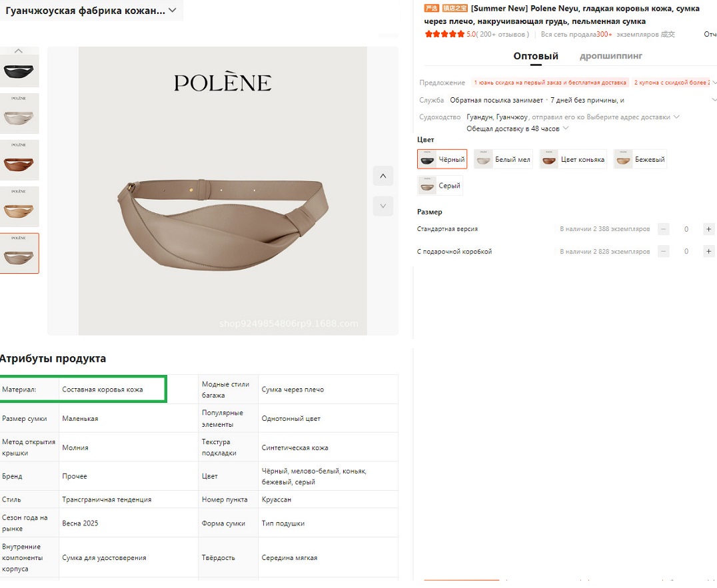The width and height of the screenshot is (717, 588).
Task: Select Чёрный color option
Action: click(x=442, y=160)
